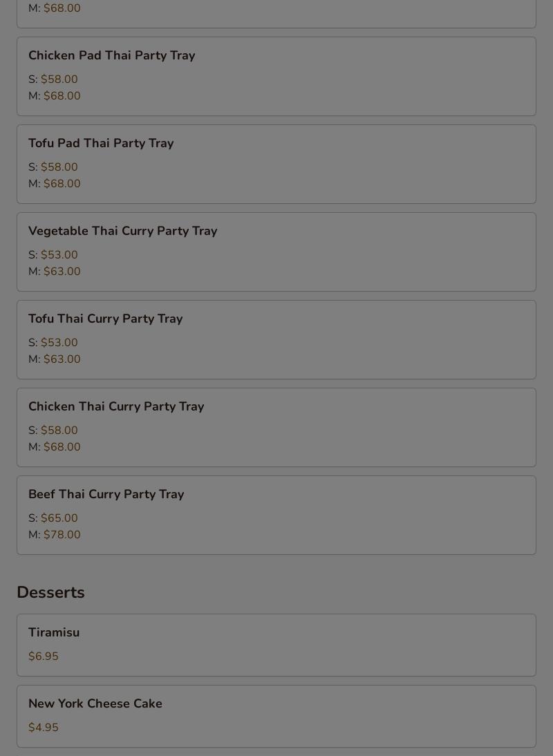Open the Tiramisu dessert item
This screenshot has height=756, width=553.
[x=54, y=632]
